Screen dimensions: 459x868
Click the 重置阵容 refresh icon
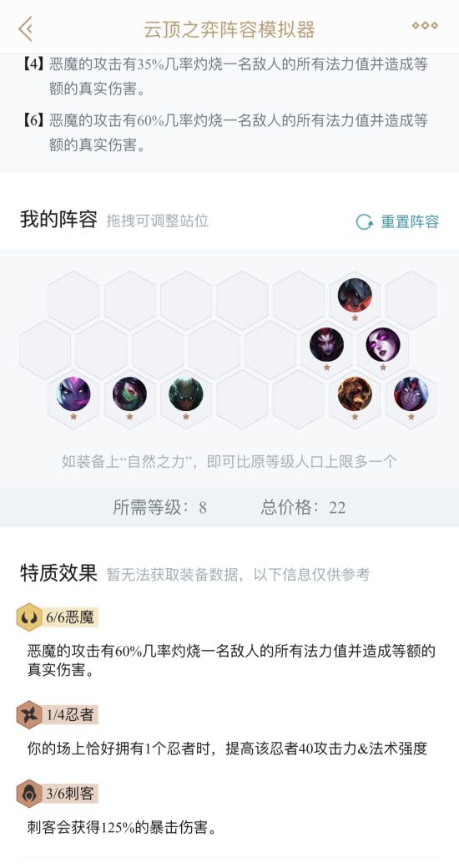pyautogui.click(x=365, y=222)
